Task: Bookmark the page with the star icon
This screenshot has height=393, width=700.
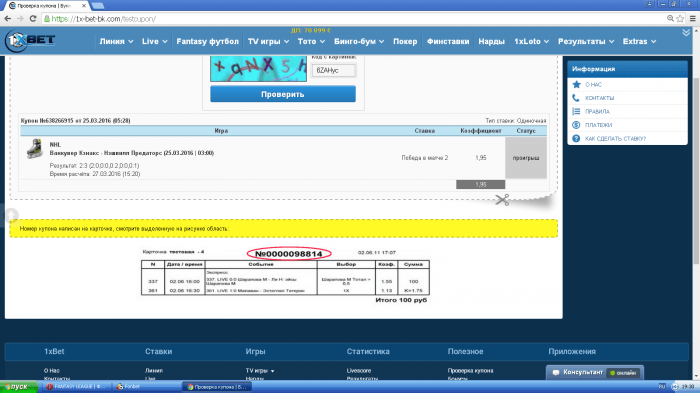Action: coord(680,19)
